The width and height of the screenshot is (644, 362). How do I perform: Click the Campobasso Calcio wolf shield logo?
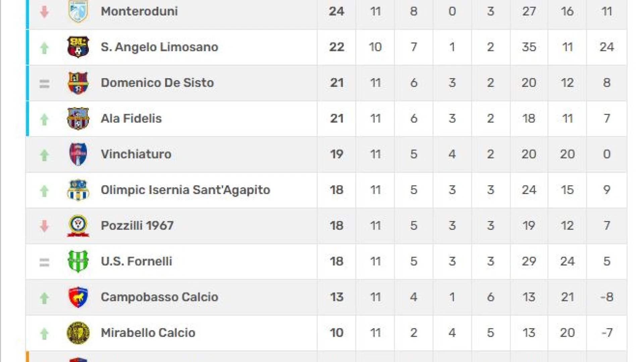(78, 297)
